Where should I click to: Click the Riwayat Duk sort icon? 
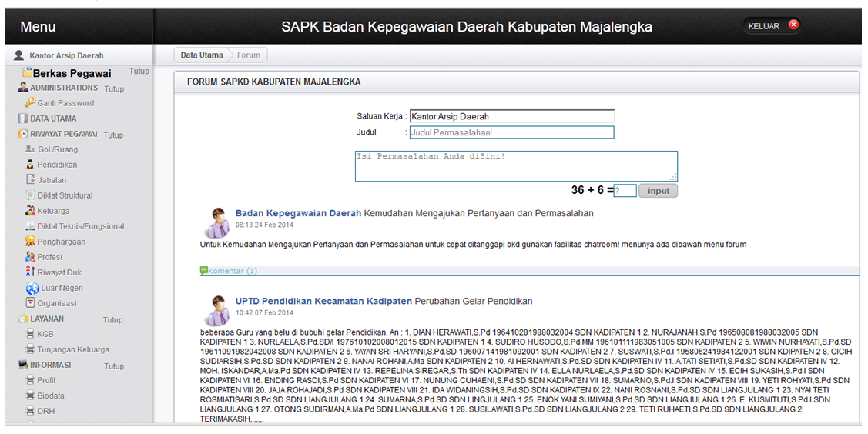tap(31, 272)
